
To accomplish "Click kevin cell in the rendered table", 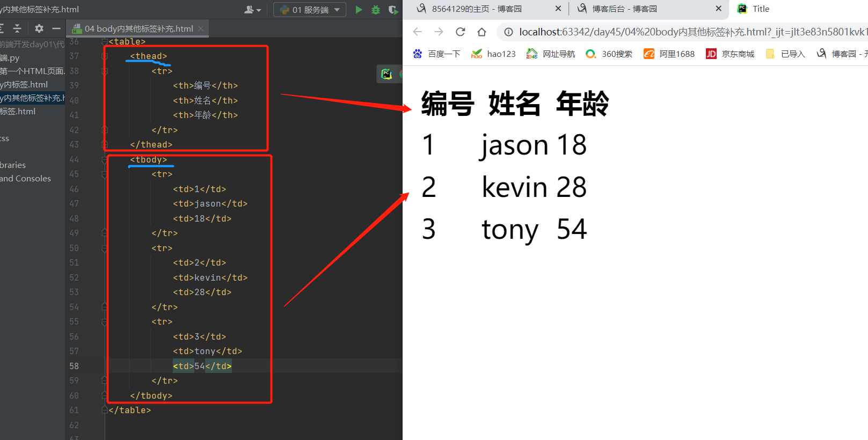I will pos(514,187).
